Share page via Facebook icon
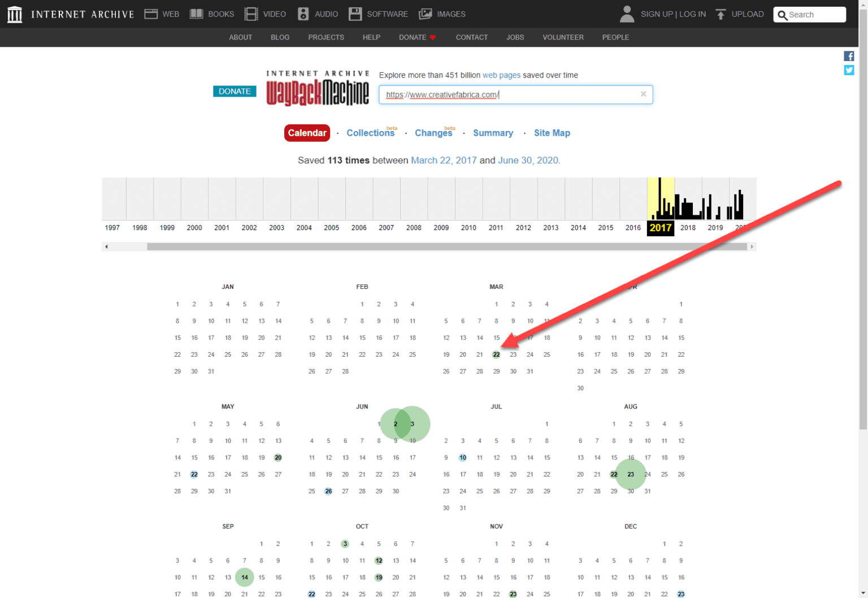The width and height of the screenshot is (868, 598). [849, 56]
